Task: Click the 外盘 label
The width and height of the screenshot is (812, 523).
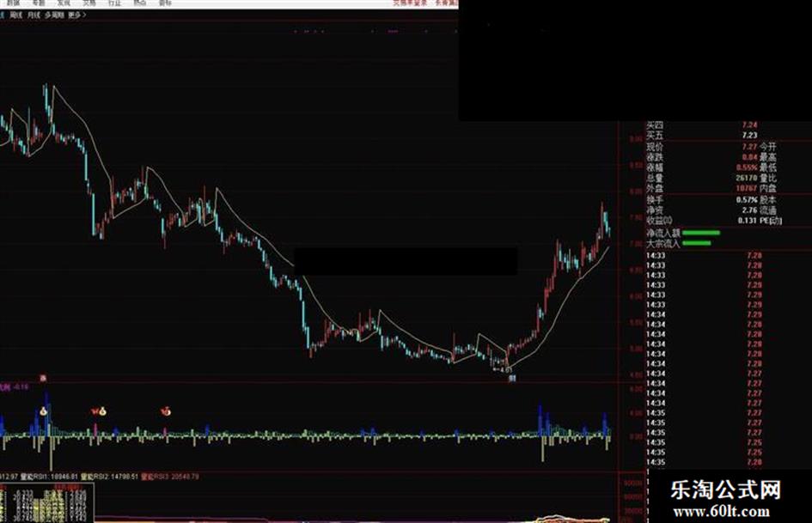Action: 655,188
